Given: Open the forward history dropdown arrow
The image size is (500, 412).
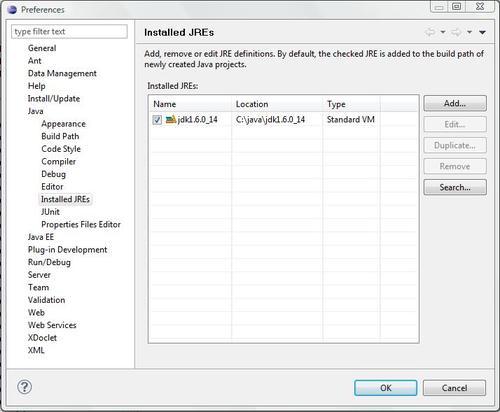Looking at the screenshot, I should 469,32.
